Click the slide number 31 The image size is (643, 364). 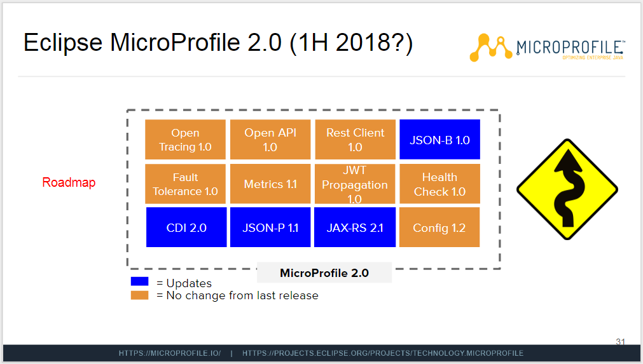[x=620, y=342]
